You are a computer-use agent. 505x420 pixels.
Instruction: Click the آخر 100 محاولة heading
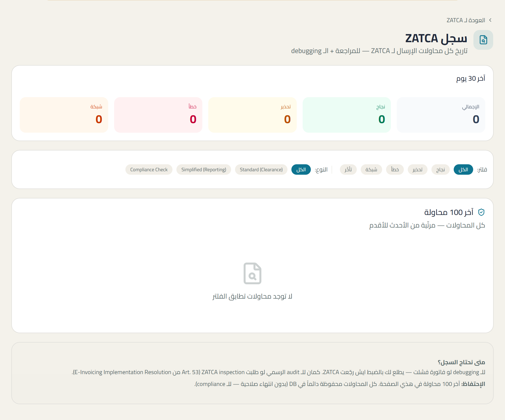(449, 212)
